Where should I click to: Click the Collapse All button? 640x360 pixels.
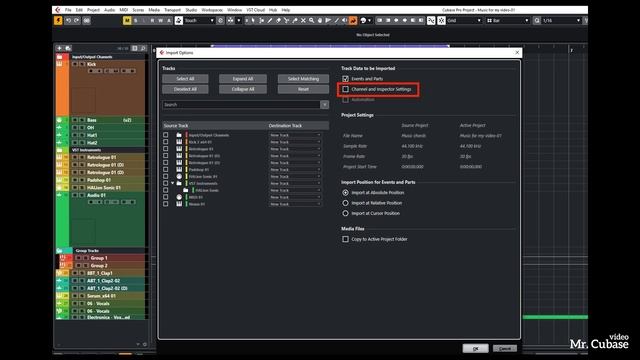[x=243, y=89]
